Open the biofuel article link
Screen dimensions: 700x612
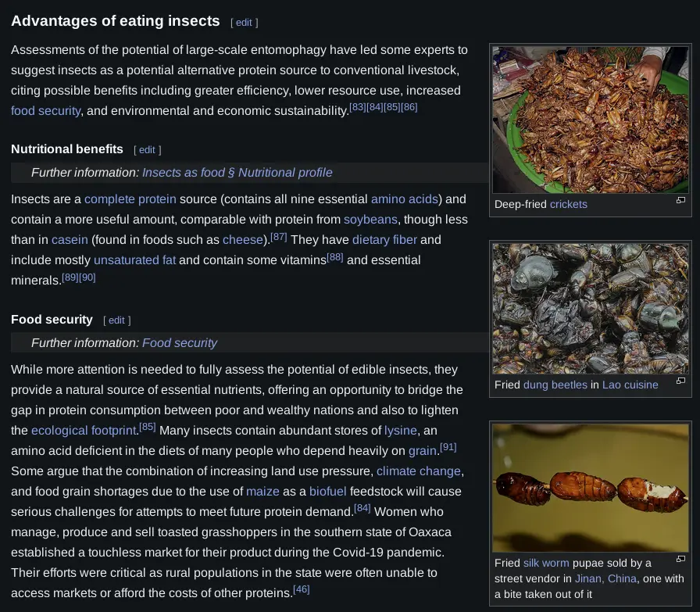pos(327,491)
